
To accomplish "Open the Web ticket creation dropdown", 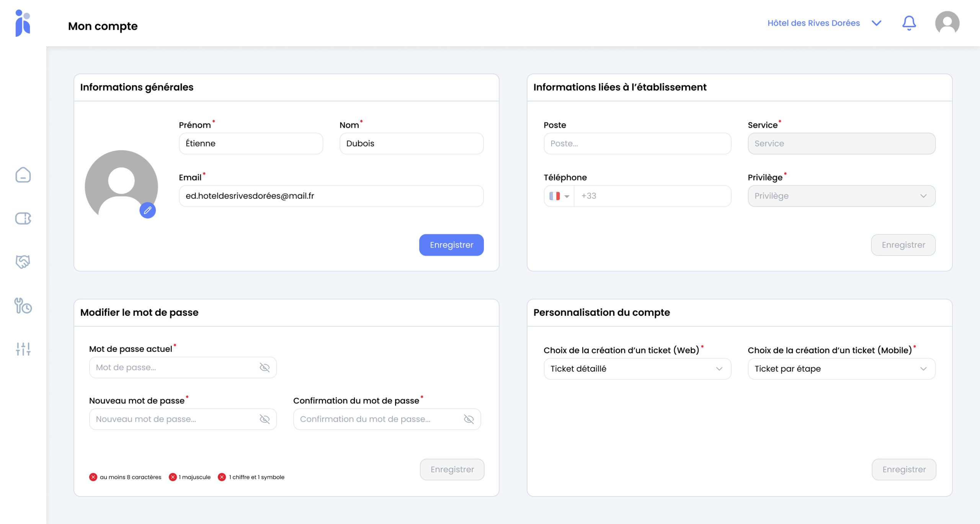I will tap(637, 369).
